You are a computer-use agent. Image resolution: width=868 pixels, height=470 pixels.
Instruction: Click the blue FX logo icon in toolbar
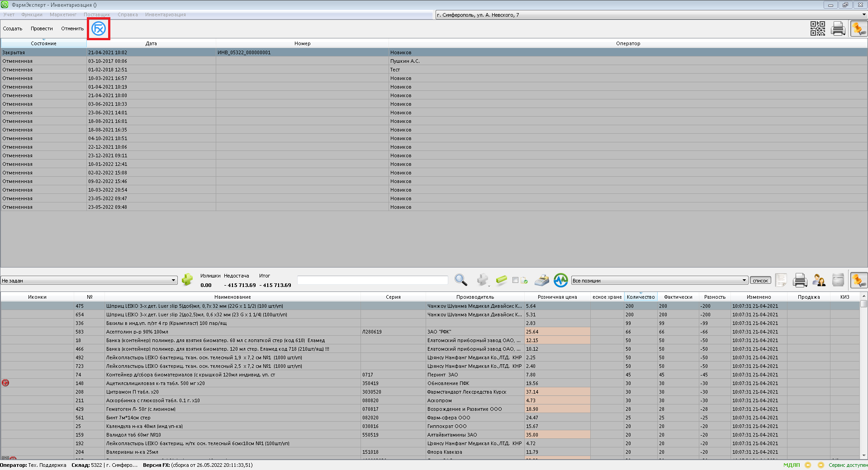tap(99, 29)
